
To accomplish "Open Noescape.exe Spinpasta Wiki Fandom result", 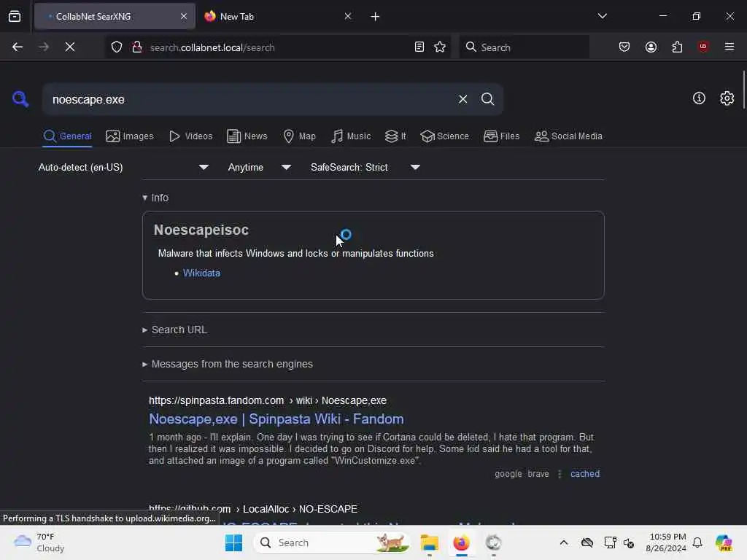I will click(x=276, y=419).
